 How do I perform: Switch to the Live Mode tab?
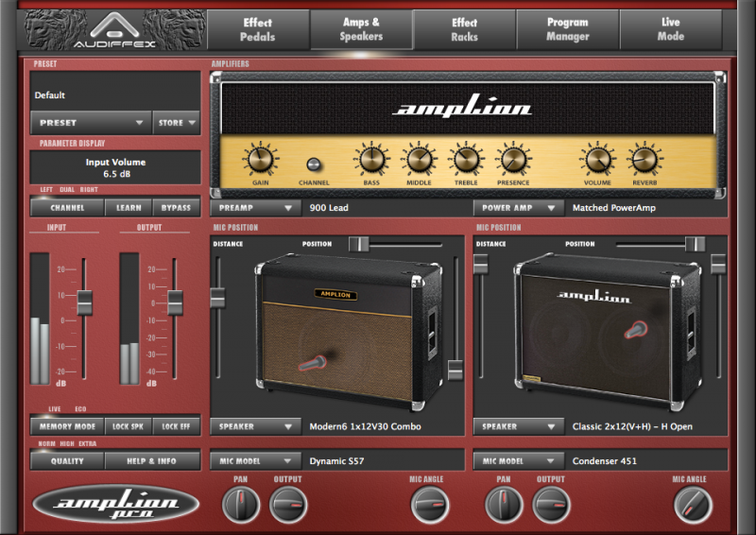coord(671,29)
